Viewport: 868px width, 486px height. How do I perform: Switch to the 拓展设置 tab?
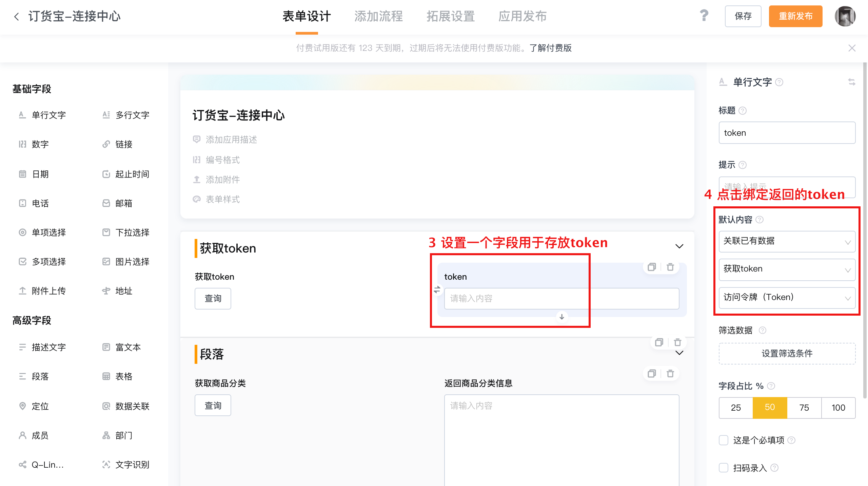tap(451, 16)
